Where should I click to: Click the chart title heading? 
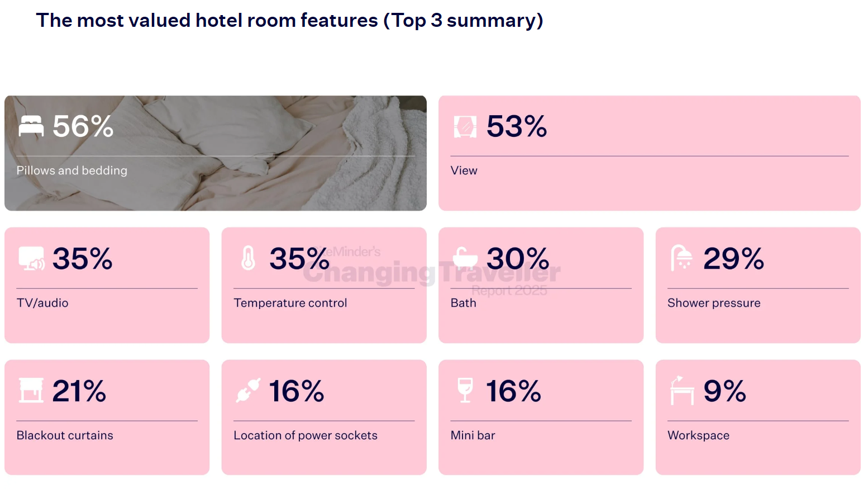(289, 21)
